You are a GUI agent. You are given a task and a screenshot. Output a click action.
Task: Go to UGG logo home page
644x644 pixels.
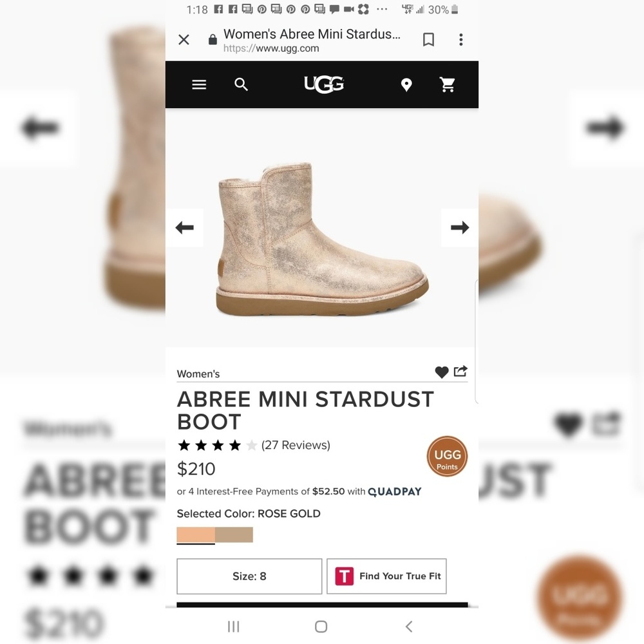324,84
